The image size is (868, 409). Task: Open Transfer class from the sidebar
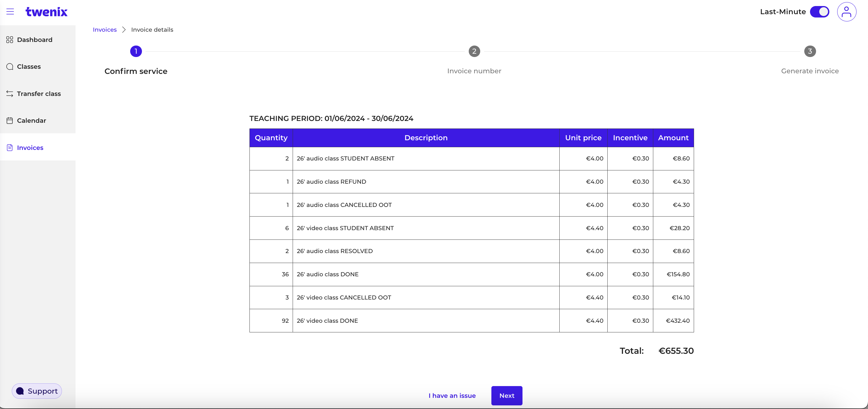point(39,93)
